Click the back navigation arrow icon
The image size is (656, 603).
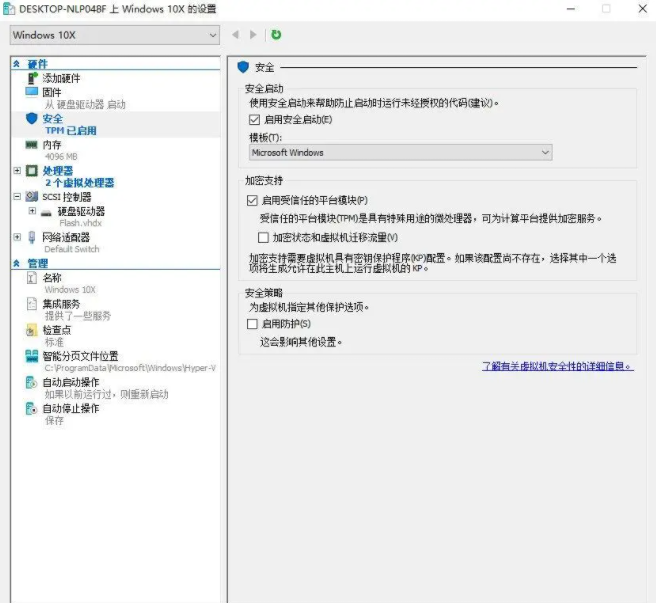tap(236, 35)
